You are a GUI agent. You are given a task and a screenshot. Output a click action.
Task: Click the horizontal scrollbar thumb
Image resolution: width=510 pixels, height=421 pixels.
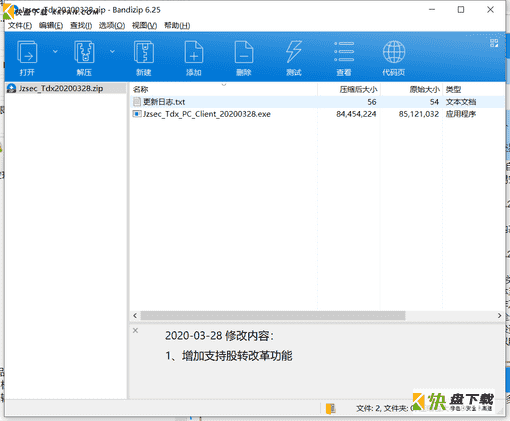coord(273,315)
